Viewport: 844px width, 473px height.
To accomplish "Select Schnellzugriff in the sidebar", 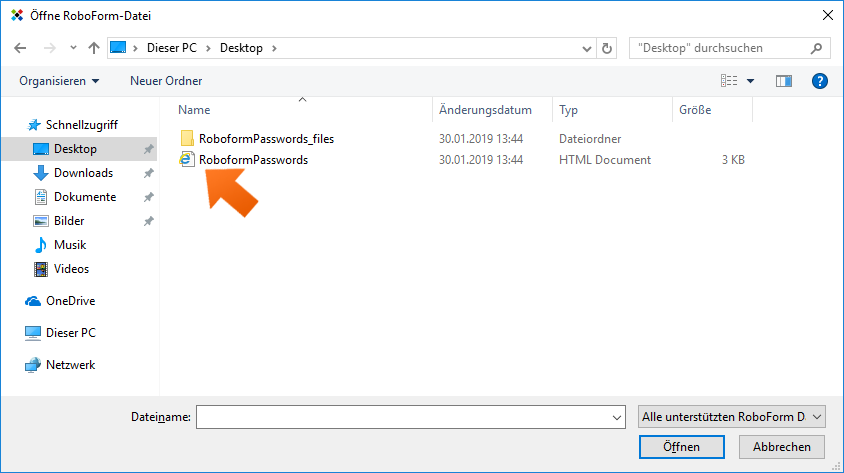I will (81, 125).
